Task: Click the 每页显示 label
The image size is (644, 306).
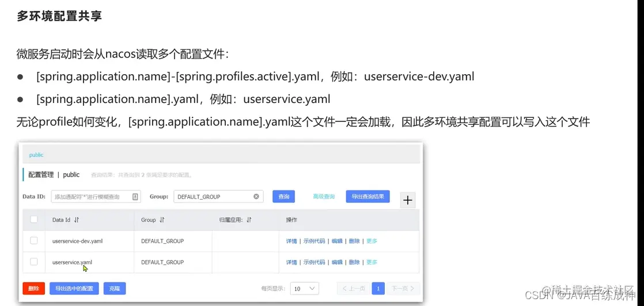Action: 272,289
